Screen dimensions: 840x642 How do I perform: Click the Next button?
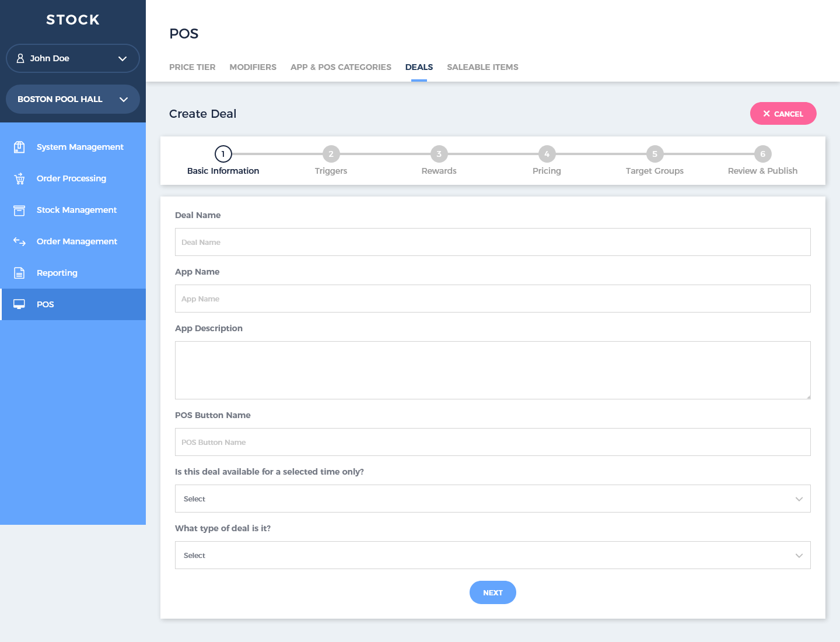point(493,592)
